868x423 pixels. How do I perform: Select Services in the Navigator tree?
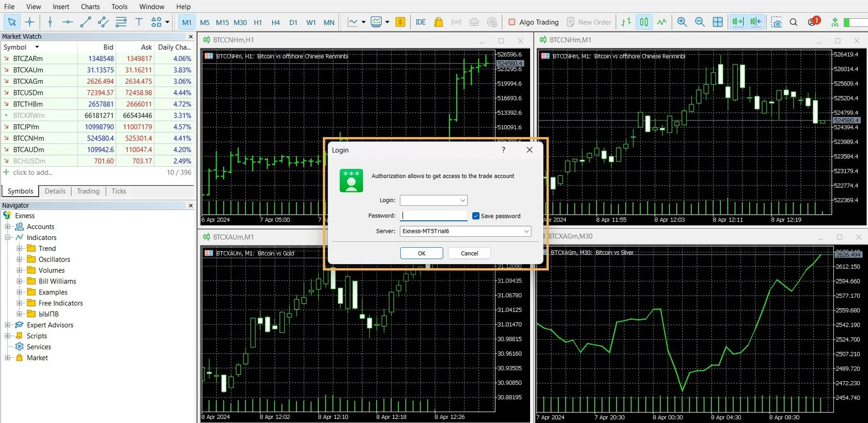point(39,346)
